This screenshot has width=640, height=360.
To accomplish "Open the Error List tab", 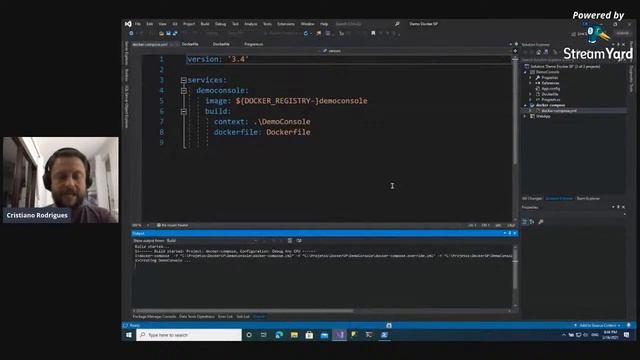I will click(x=225, y=317).
